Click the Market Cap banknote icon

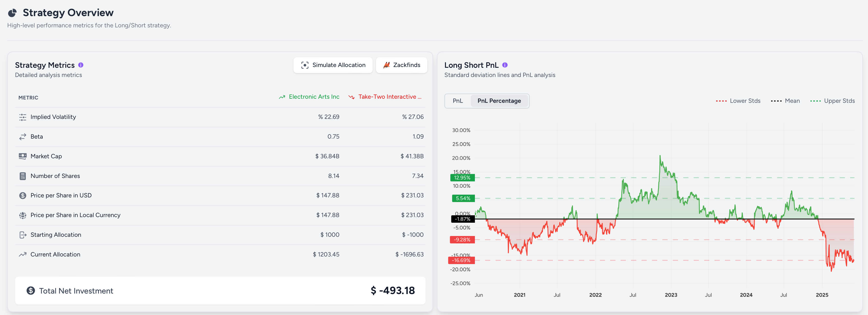tap(22, 156)
